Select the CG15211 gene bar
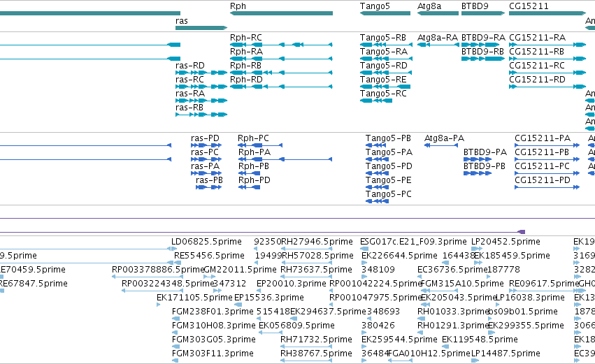 point(547,13)
